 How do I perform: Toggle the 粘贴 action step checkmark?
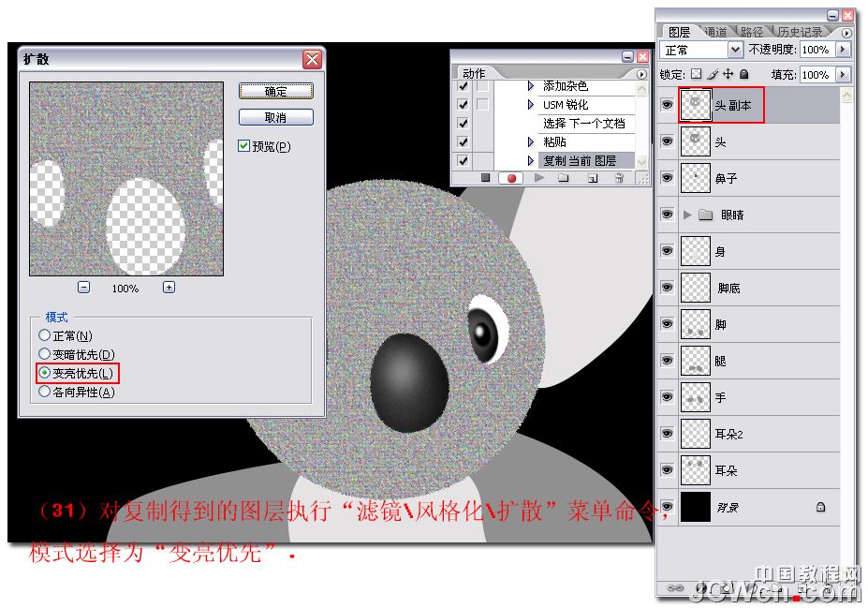click(463, 142)
